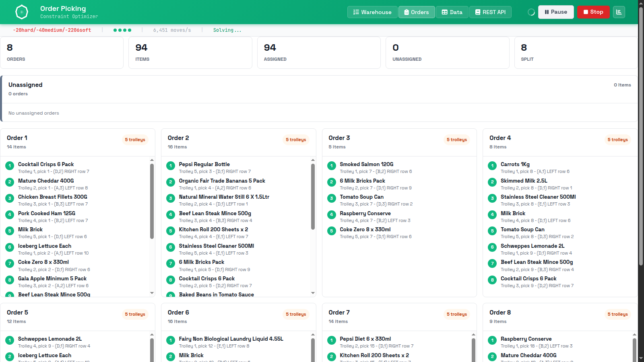
Task: Open the Warehouse tab
Action: 372,12
